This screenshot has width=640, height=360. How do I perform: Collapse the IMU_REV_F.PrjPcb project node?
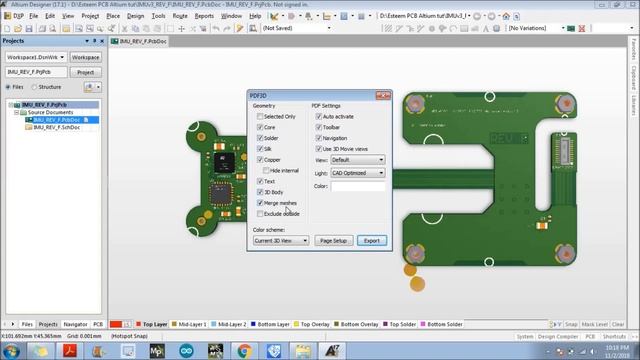tap(11, 105)
